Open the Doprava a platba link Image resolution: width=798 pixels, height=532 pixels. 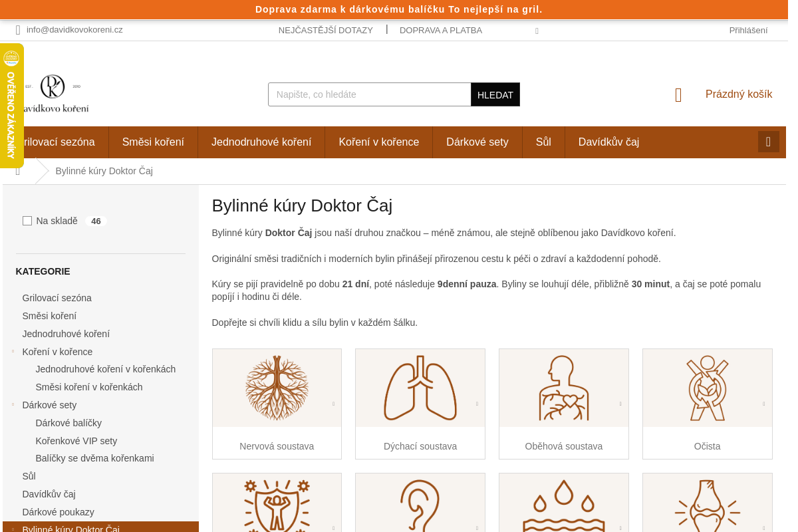click(x=441, y=30)
